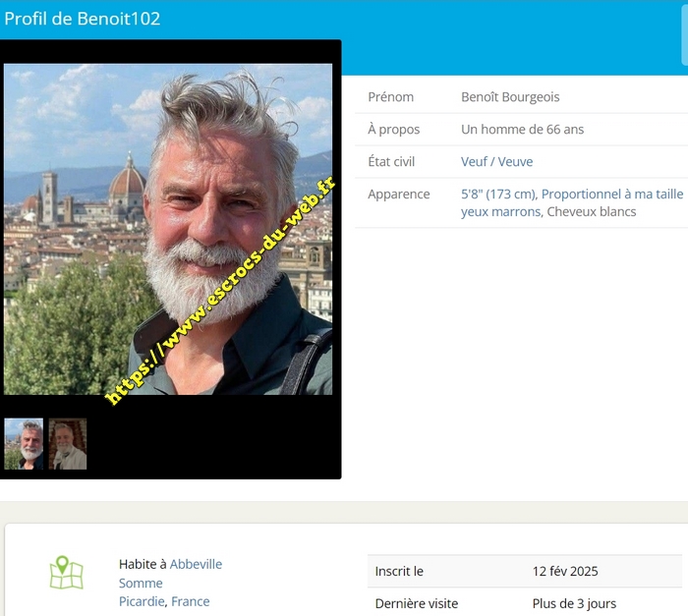Click the name value "Benoît Bourgeois"
688x616 pixels.
(x=510, y=96)
